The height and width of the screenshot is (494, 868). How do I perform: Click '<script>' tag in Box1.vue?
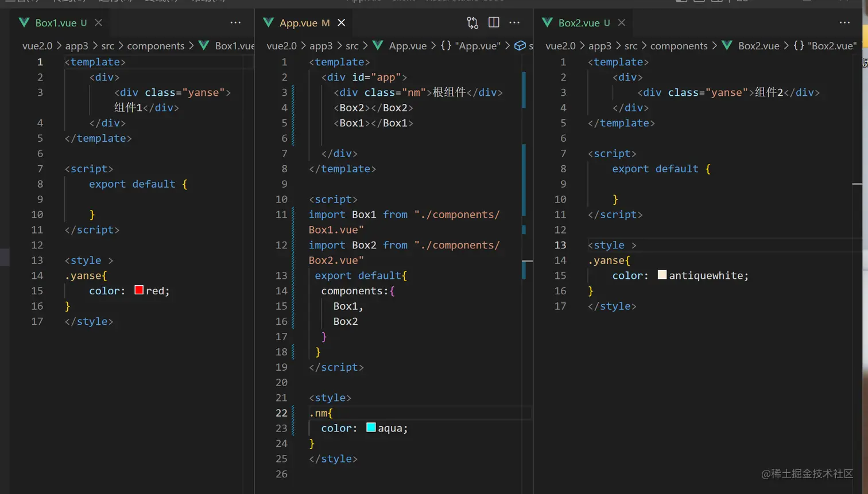coord(89,169)
